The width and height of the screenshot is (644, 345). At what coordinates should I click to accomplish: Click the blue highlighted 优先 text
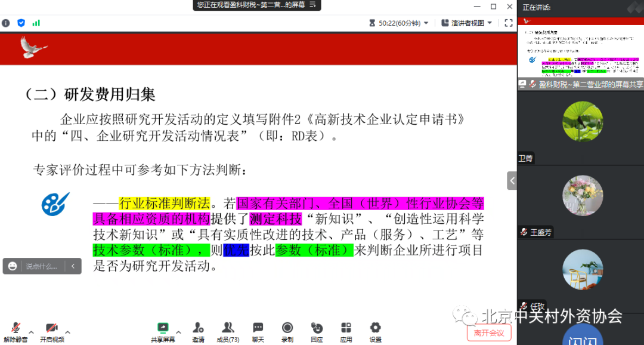point(236,249)
